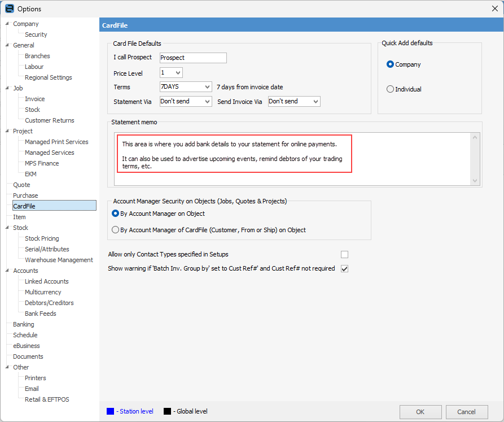
Task: Open Customer Returns options
Action: pos(50,120)
